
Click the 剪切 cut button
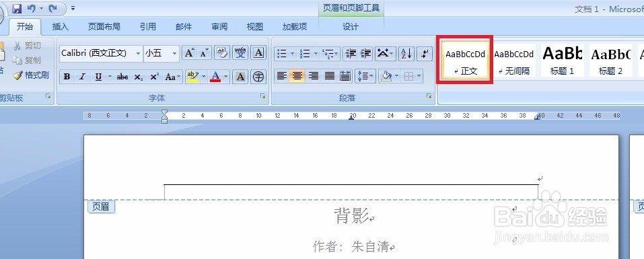coord(28,46)
